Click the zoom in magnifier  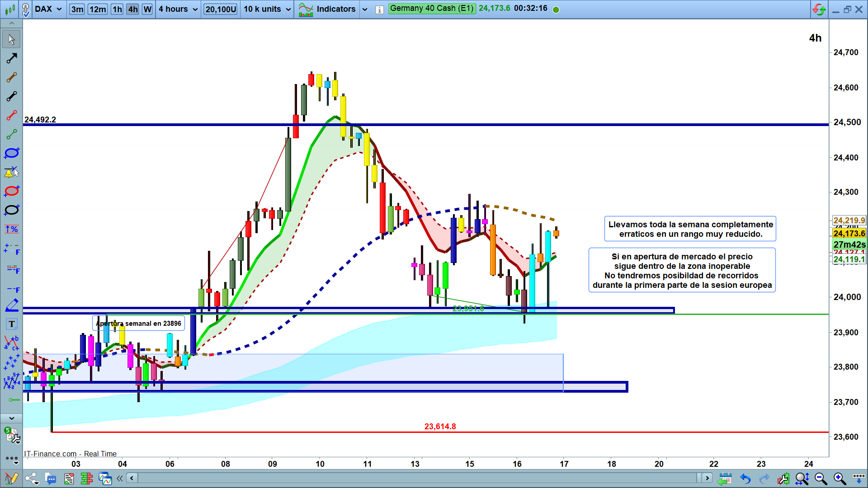(x=840, y=479)
